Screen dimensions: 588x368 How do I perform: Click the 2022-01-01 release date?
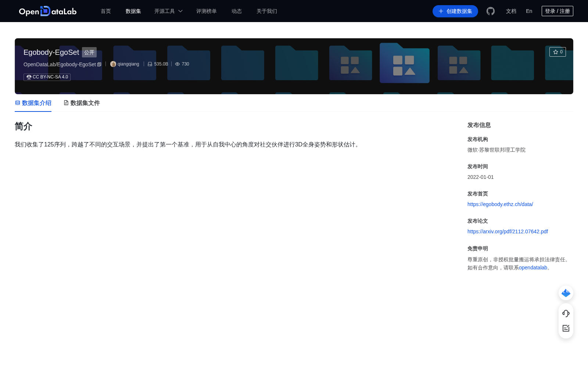point(481,177)
